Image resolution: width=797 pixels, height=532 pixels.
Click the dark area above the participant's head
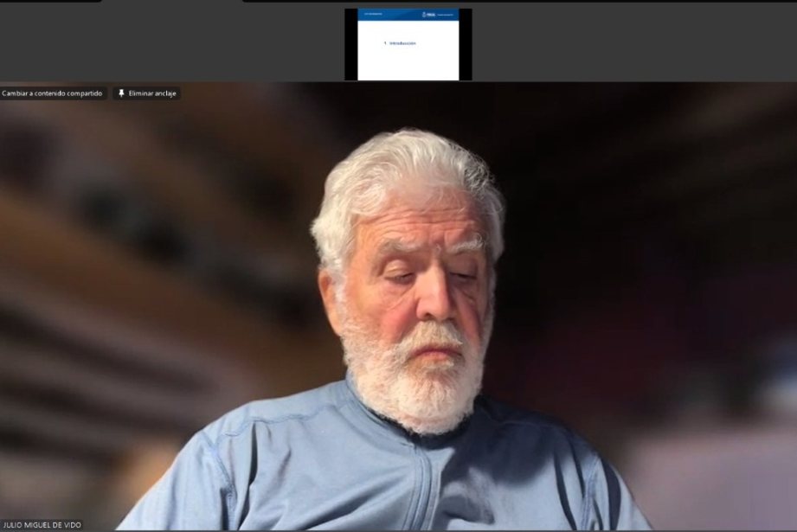407,108
